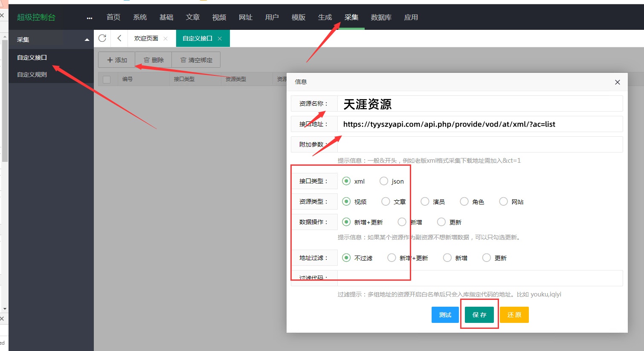Close the 欢迎页面 tab with its X
Viewport: 644px width, 351px height.
[165, 39]
